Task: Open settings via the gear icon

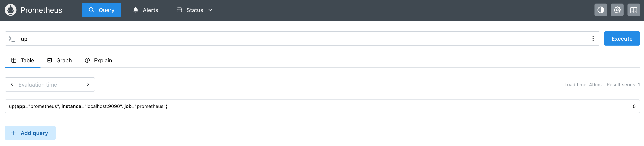Action: pos(617,10)
